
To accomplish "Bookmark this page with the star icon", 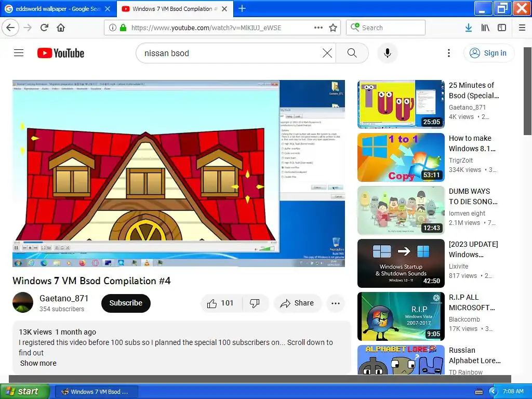I will 333,28.
